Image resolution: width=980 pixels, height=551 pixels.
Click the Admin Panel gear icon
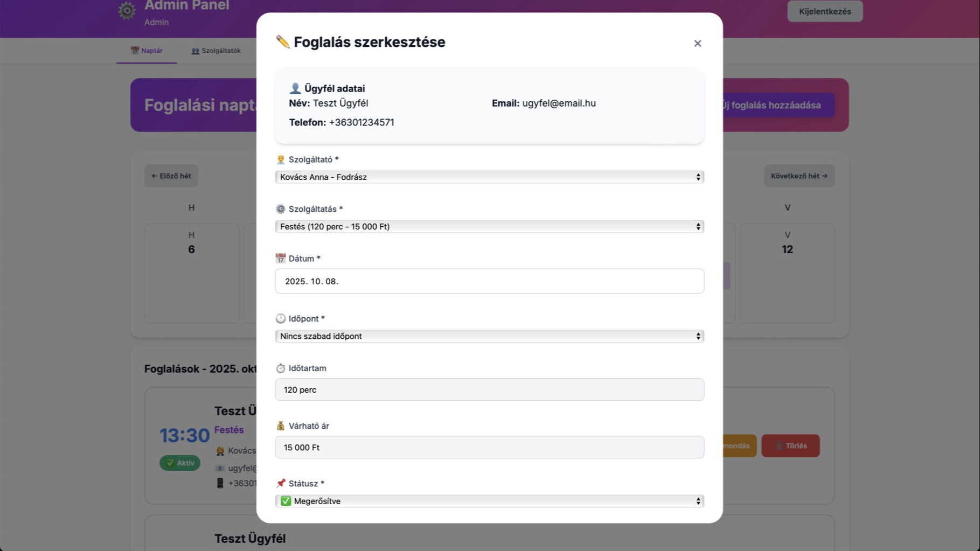point(127,11)
